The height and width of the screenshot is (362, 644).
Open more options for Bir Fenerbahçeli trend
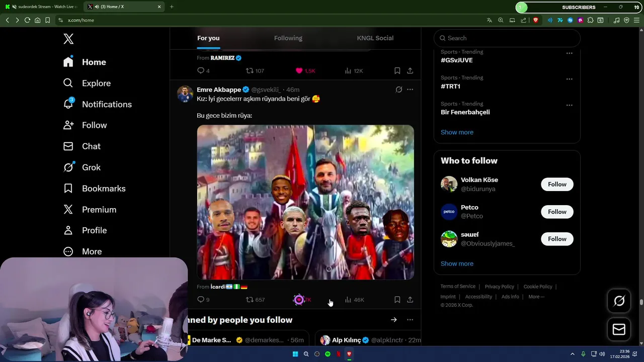(569, 105)
